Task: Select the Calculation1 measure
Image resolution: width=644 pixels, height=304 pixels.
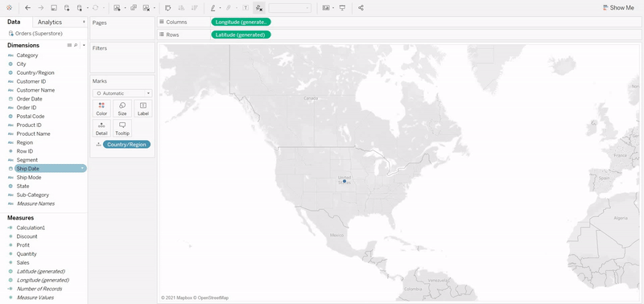Action: tap(31, 228)
